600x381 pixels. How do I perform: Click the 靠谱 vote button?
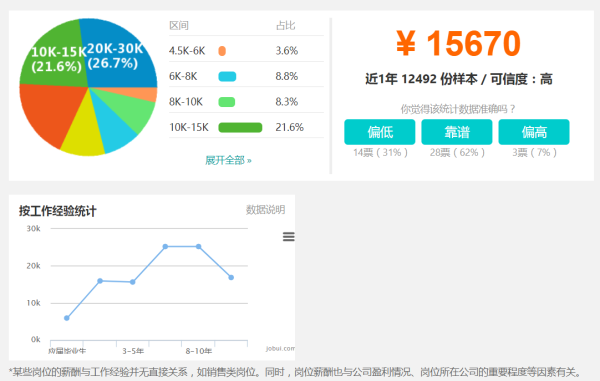(x=457, y=132)
